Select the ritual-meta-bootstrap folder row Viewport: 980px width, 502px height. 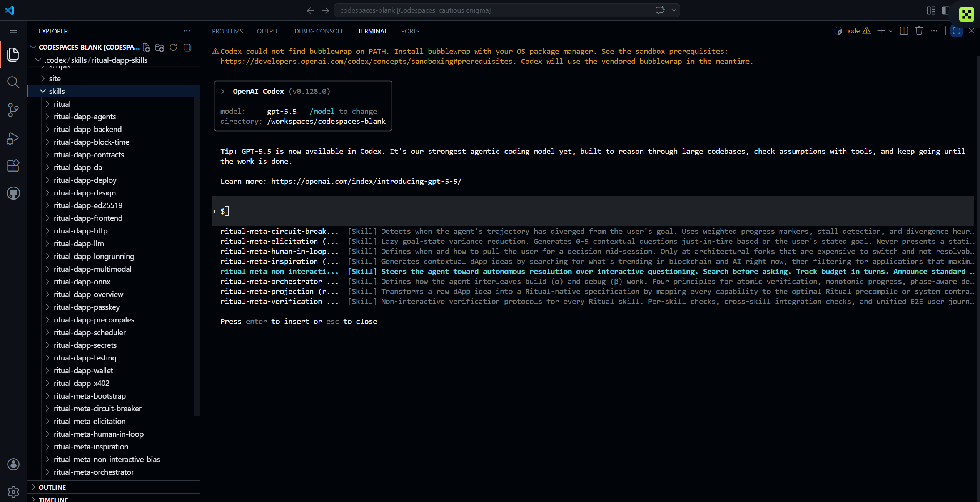point(114,396)
